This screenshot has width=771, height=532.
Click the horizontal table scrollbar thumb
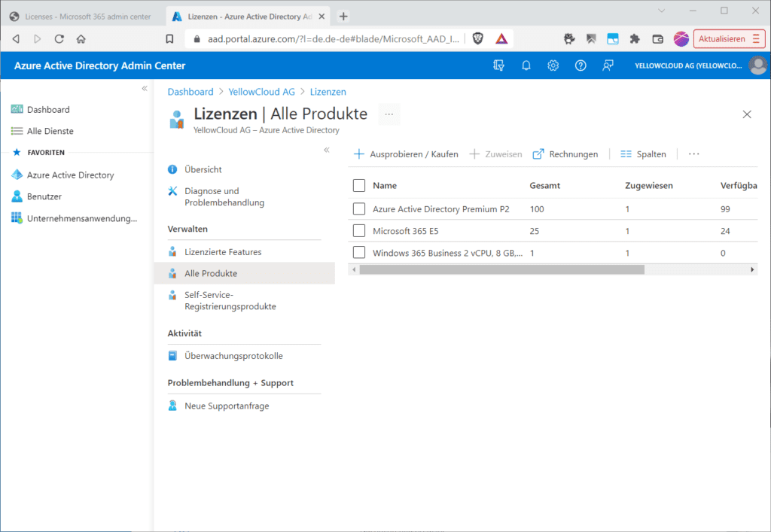[x=501, y=269]
